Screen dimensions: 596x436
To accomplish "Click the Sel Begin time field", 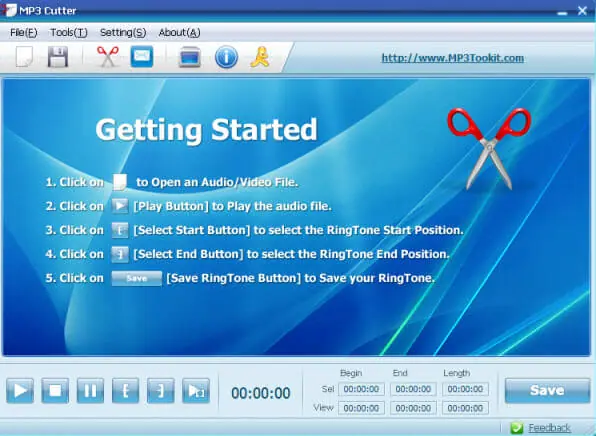I will [x=361, y=389].
